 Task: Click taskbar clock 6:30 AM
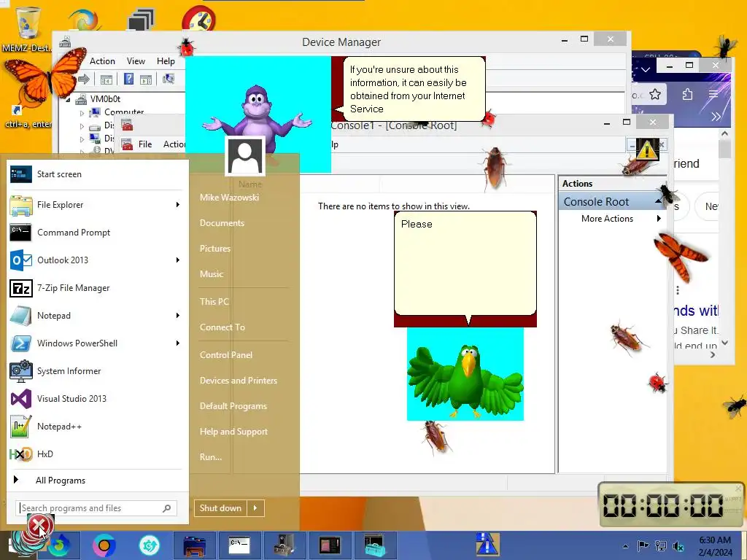point(715,540)
